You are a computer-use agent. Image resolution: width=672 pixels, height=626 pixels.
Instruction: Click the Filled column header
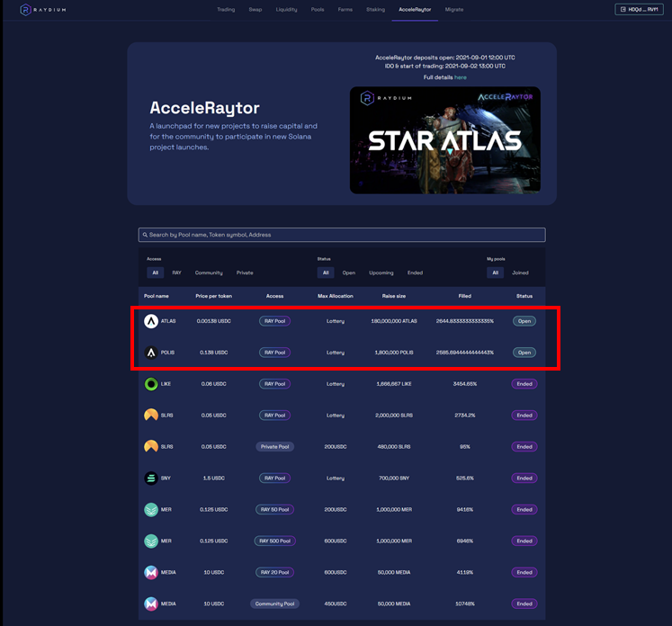tap(465, 296)
